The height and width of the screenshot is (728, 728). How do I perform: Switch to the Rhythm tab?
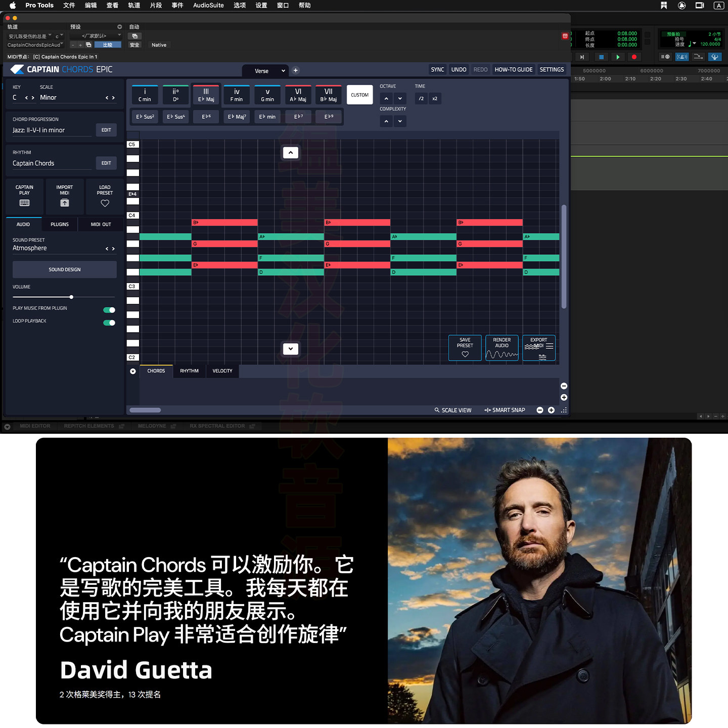[x=190, y=371]
